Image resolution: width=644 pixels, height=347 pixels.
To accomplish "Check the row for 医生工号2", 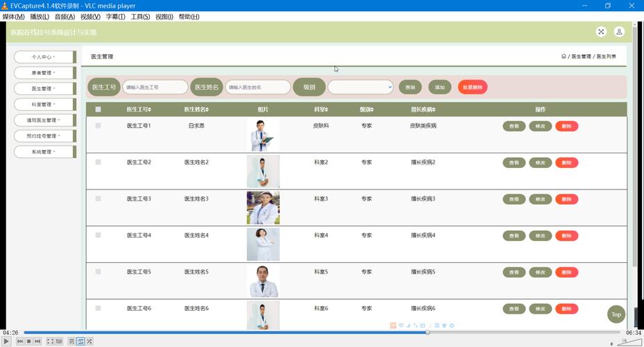I will [x=98, y=162].
